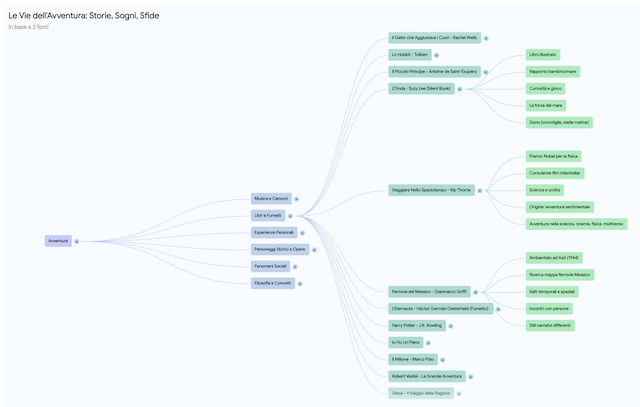This screenshot has width=640, height=407.
Task: Collapse Viaggiare Nello Spaziotempo arrow icon
Action: (479, 190)
